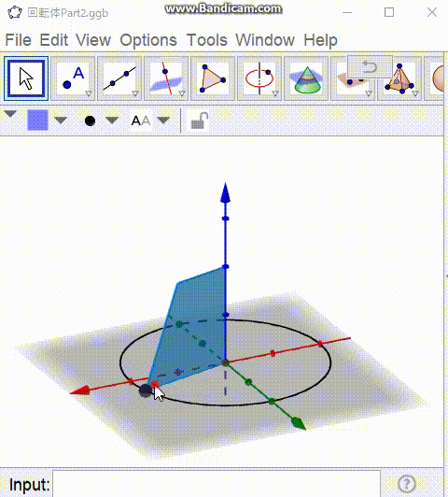
Task: Click the black point on the circle
Action: click(146, 390)
